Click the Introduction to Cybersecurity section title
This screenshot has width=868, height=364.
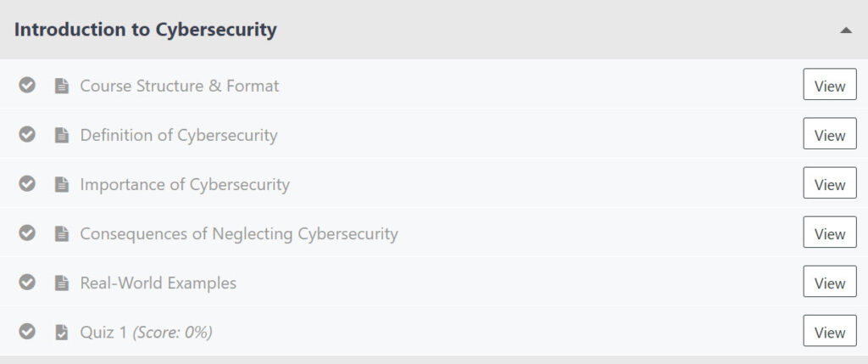[x=146, y=31]
